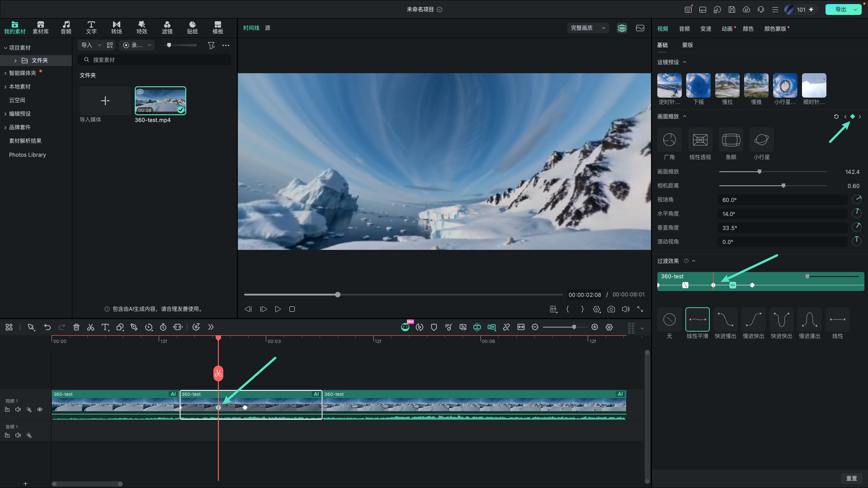868x488 pixels.
Task: Select the fisheye (鱼眼) projection icon
Action: pos(731,140)
